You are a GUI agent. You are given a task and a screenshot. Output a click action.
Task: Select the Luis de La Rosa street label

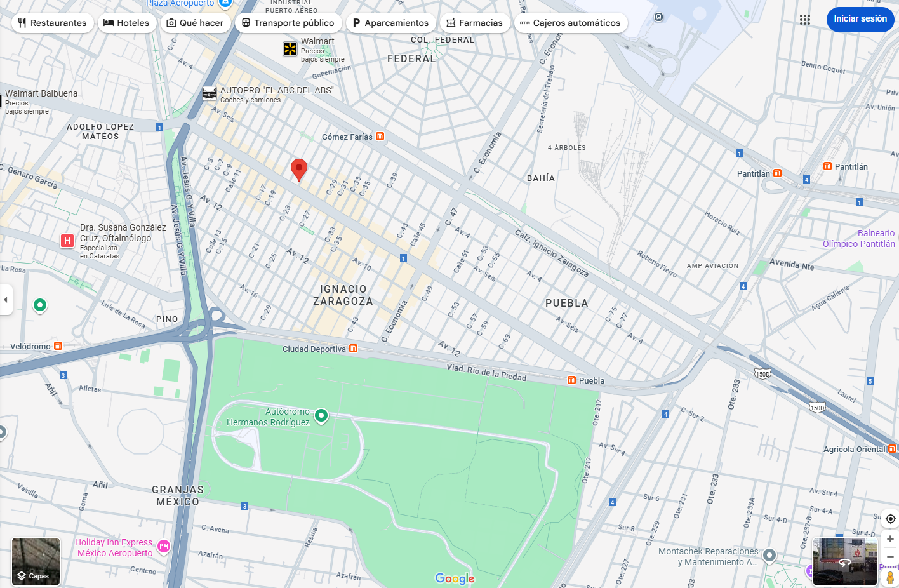(123, 314)
